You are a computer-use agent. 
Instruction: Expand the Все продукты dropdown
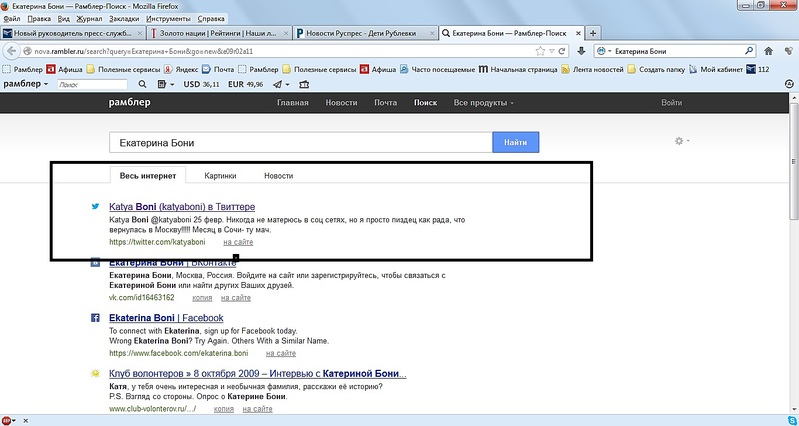click(x=484, y=102)
